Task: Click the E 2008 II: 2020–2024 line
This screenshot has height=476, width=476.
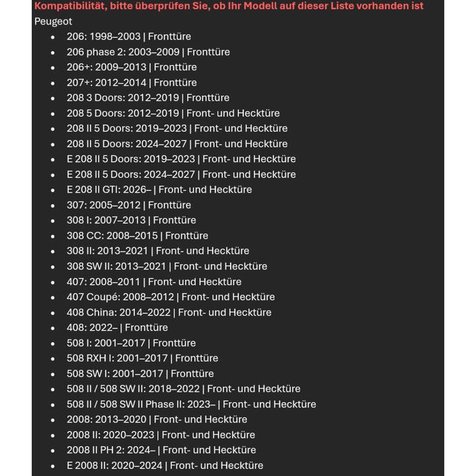Action: click(165, 465)
